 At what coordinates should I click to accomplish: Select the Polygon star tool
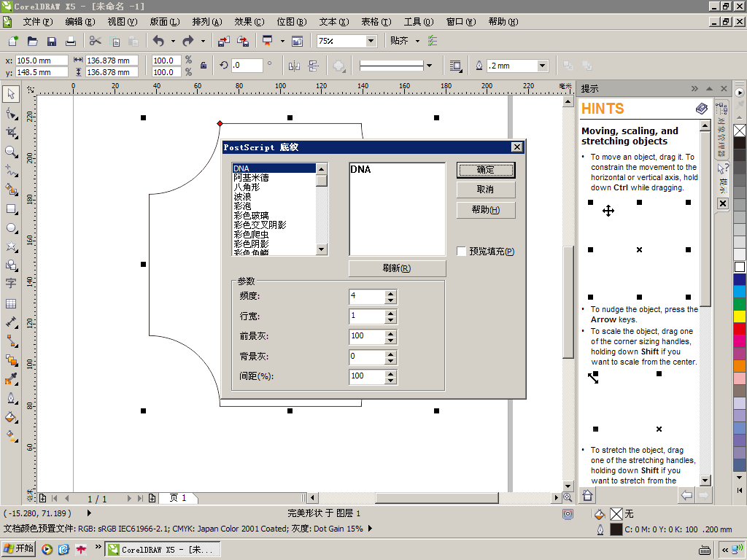tap(11, 246)
